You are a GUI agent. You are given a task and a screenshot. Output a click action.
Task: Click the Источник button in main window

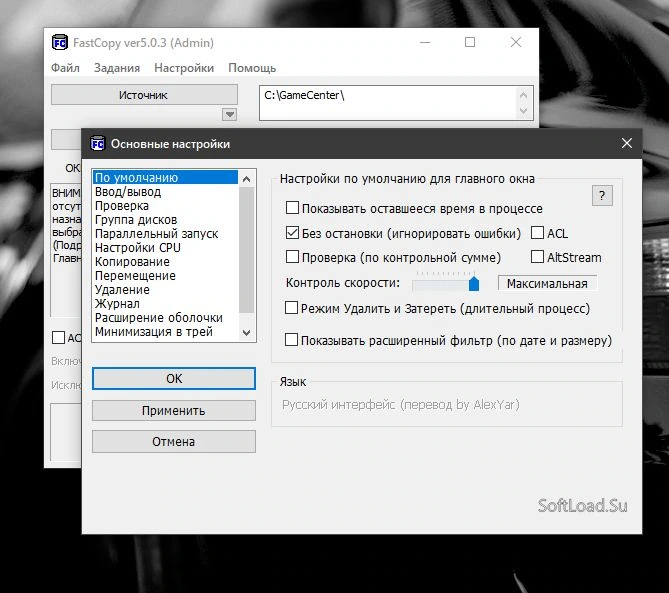tap(144, 95)
